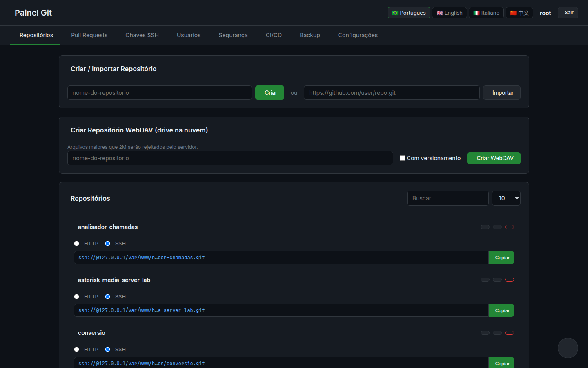Viewport: 588px width, 368px height.
Task: Select HTTP protocol for asterisk-media-server-lab
Action: pyautogui.click(x=76, y=297)
